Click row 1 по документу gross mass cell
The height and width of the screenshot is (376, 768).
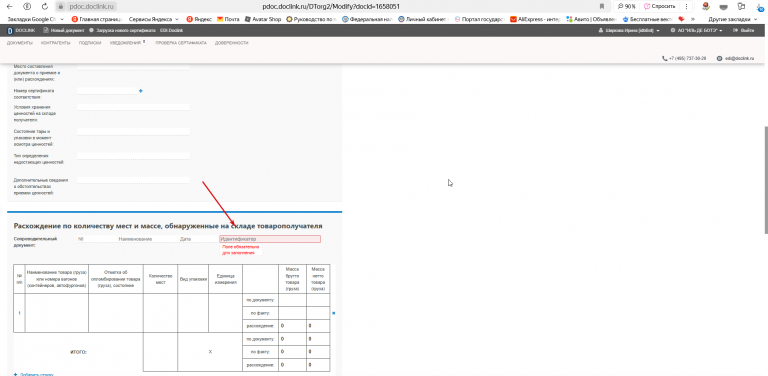292,300
